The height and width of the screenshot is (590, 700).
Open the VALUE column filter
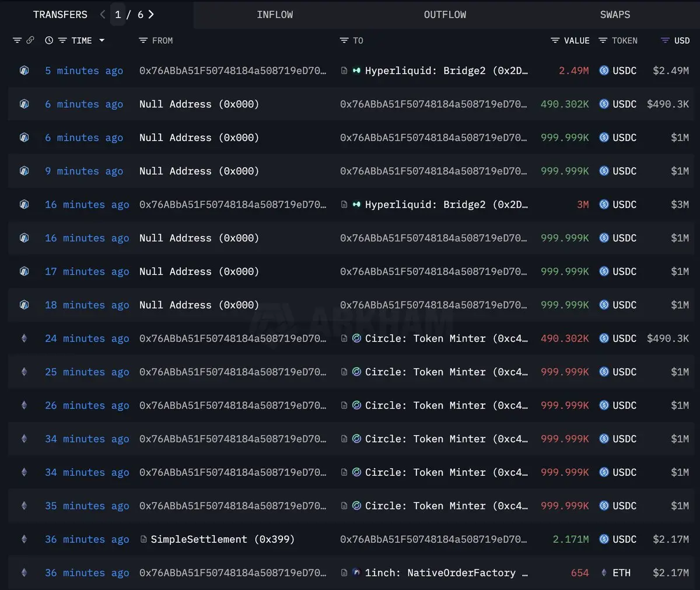[x=555, y=41]
